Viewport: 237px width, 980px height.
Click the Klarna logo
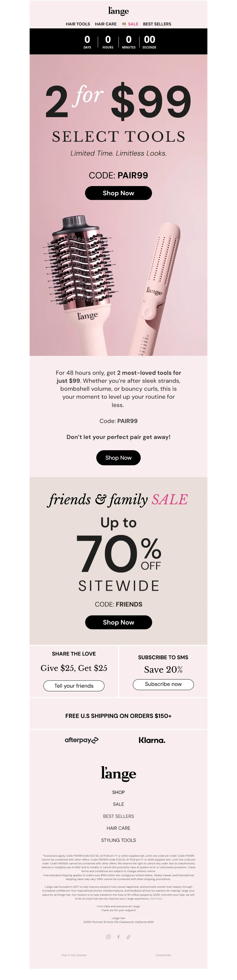click(152, 740)
